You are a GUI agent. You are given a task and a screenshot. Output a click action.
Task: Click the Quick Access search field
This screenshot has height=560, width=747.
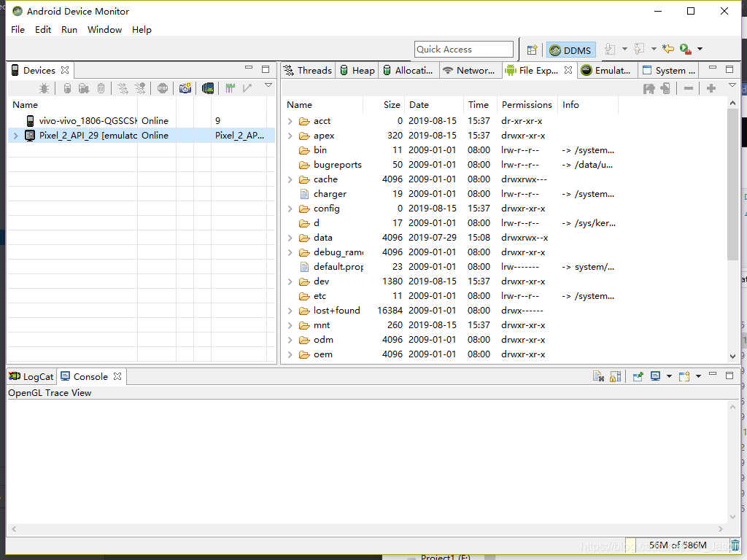[463, 50]
